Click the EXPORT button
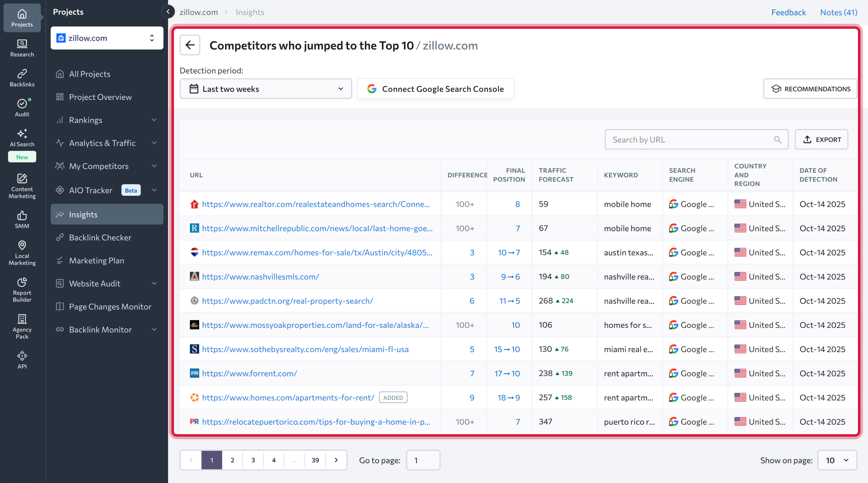 (821, 140)
